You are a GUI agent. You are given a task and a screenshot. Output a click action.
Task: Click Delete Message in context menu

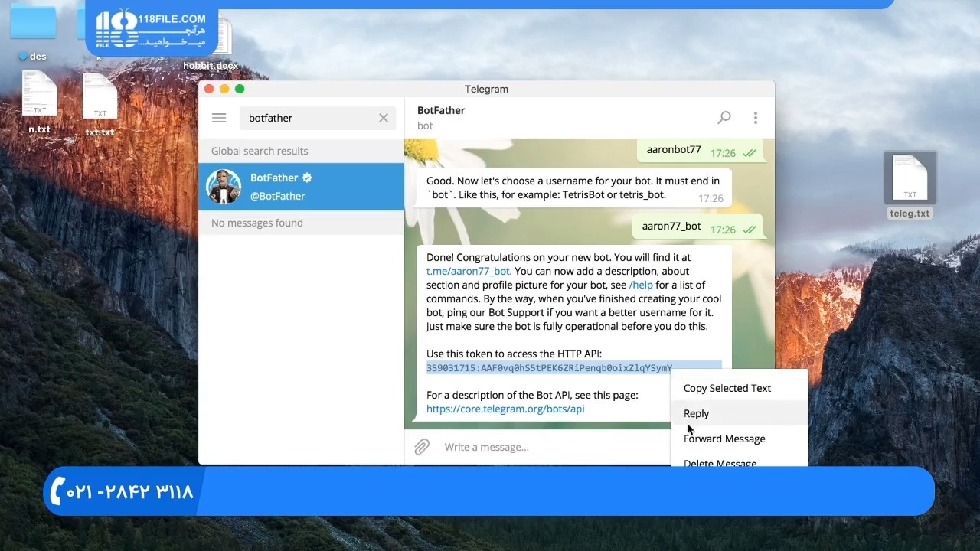[x=720, y=461]
